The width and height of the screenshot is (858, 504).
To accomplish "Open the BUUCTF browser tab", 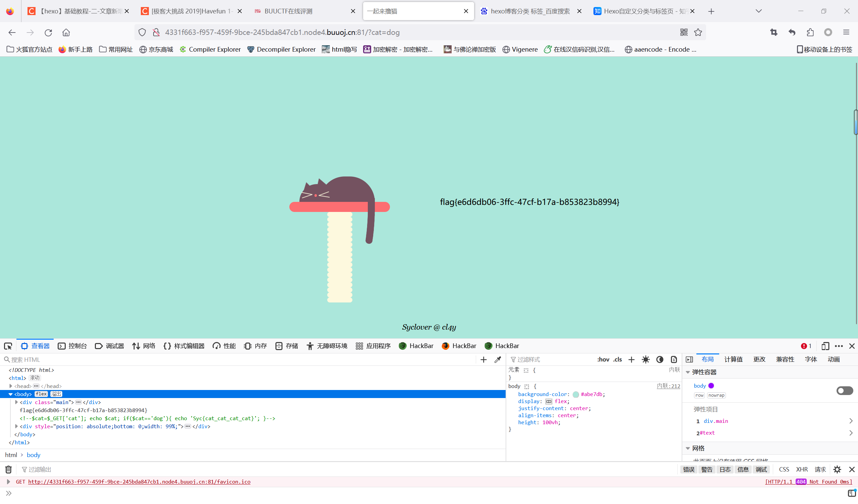I will point(305,11).
